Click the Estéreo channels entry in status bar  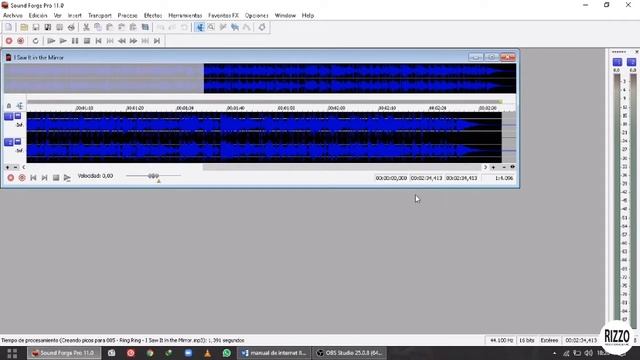tap(549, 340)
